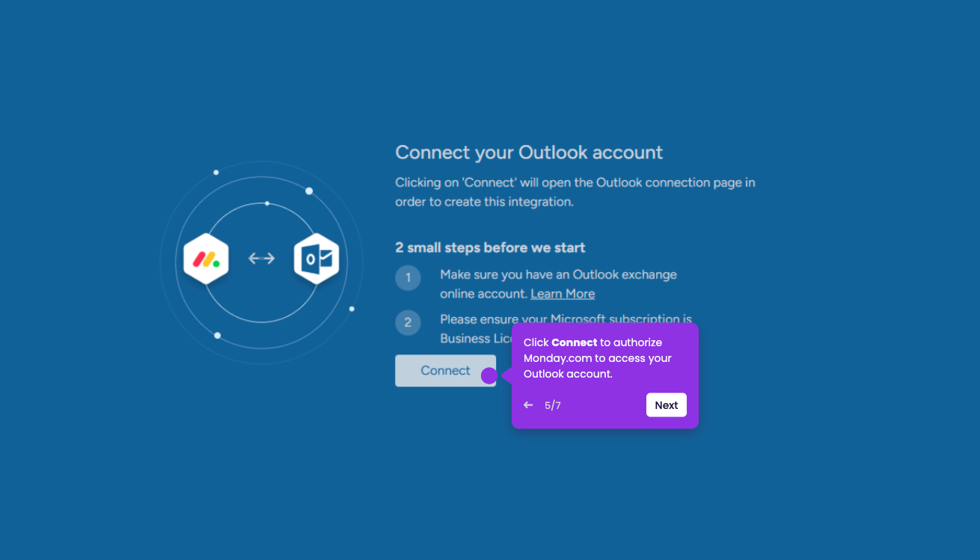Click the '2 small steps before we start' text
This screenshot has height=560, width=980.
(x=490, y=247)
